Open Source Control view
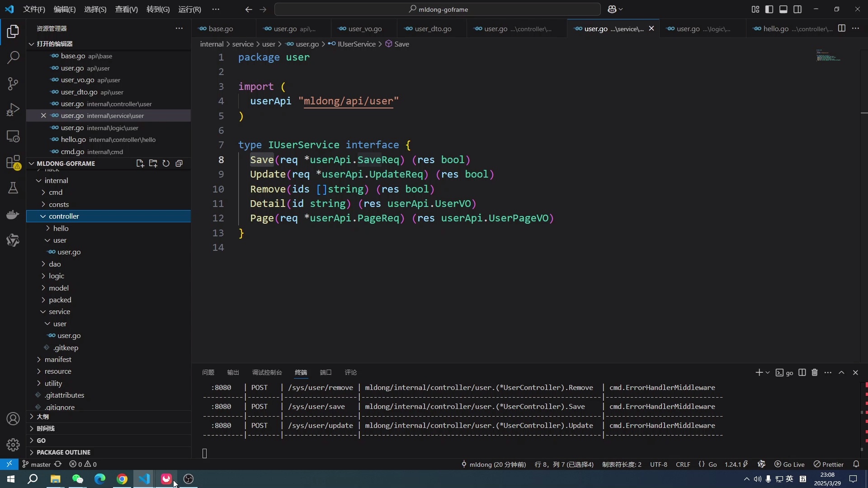868x488 pixels. click(13, 84)
